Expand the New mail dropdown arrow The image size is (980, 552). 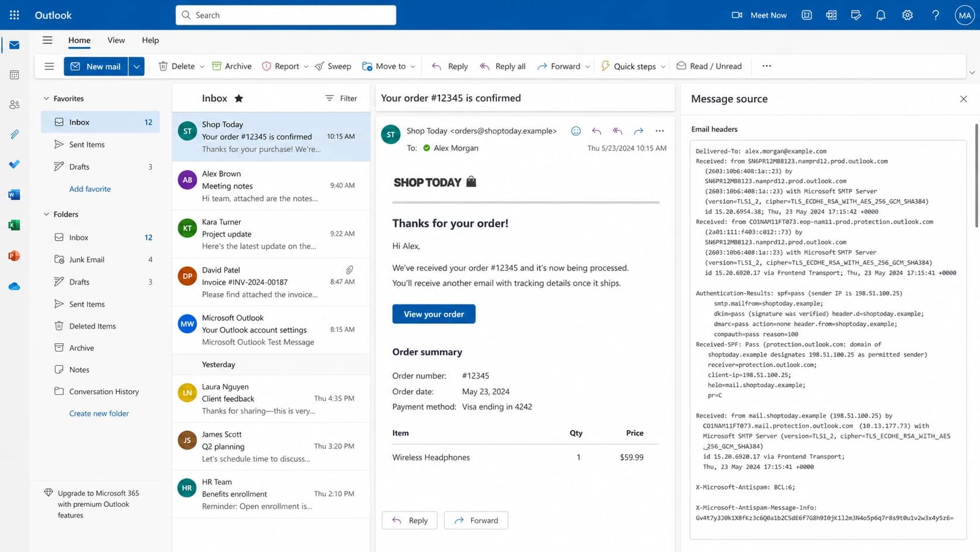click(x=137, y=66)
